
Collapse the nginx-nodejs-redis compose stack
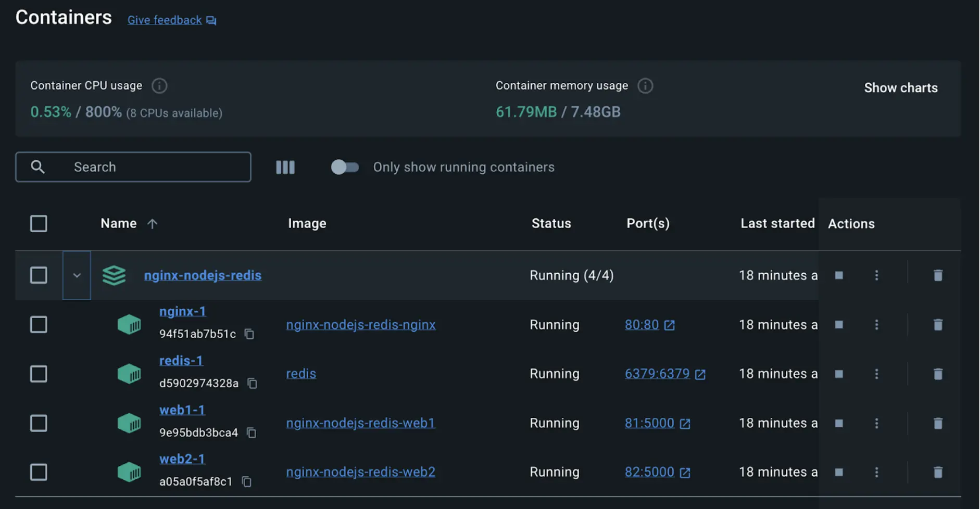coord(77,275)
